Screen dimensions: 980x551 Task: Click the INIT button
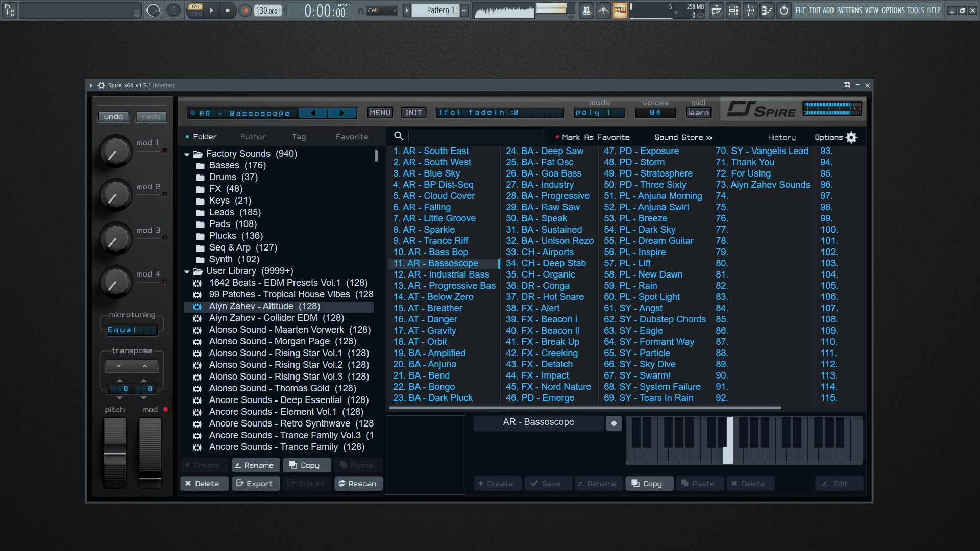(x=413, y=113)
